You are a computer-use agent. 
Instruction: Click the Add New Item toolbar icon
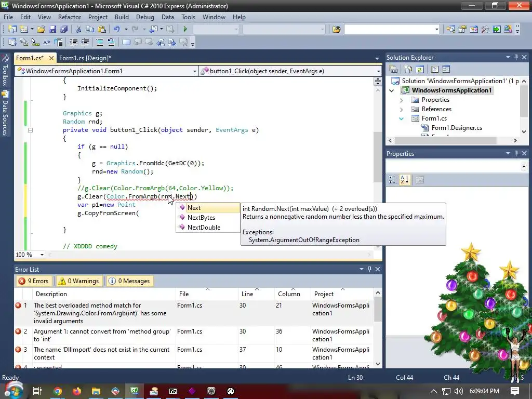point(24,29)
